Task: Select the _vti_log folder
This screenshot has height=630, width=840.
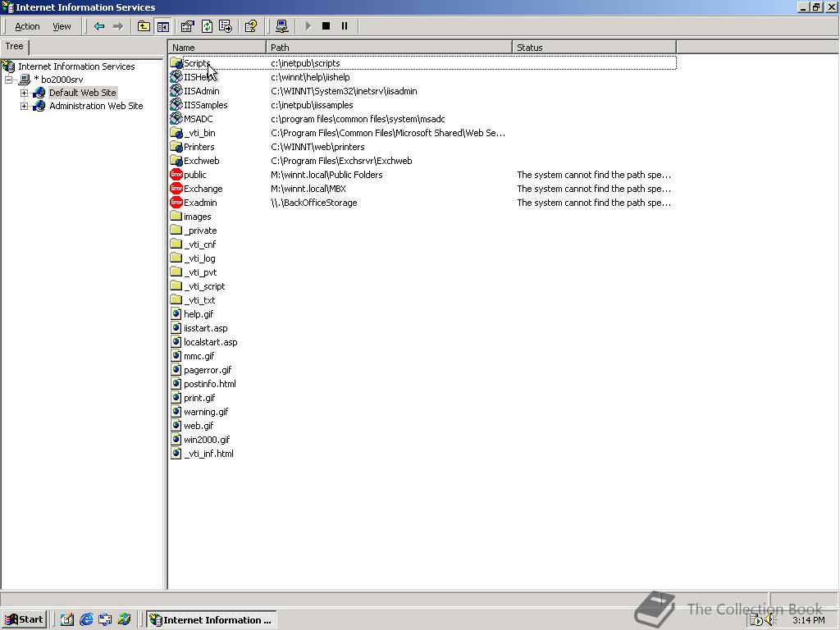Action: [193, 258]
